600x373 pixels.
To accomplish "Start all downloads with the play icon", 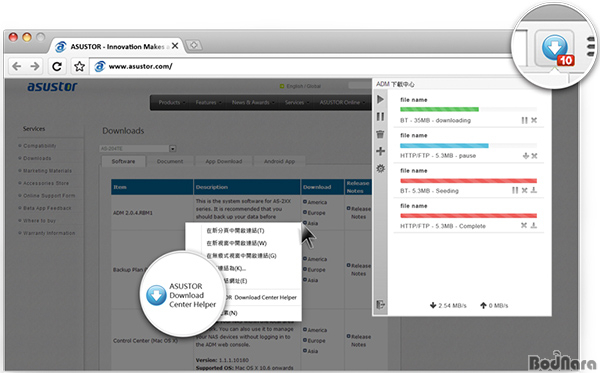I will pos(380,99).
